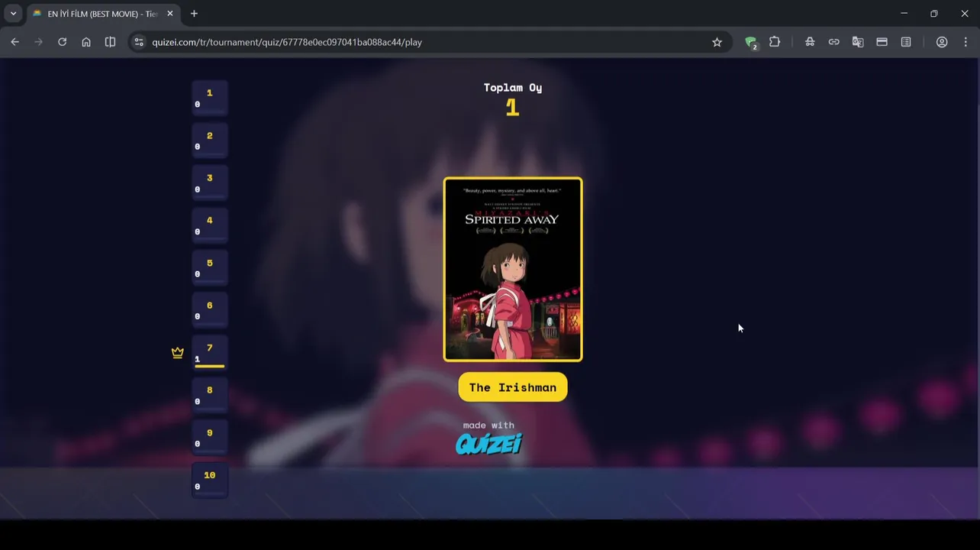This screenshot has height=550, width=980.
Task: Close the EN İYİ FİLM tab
Action: [169, 14]
